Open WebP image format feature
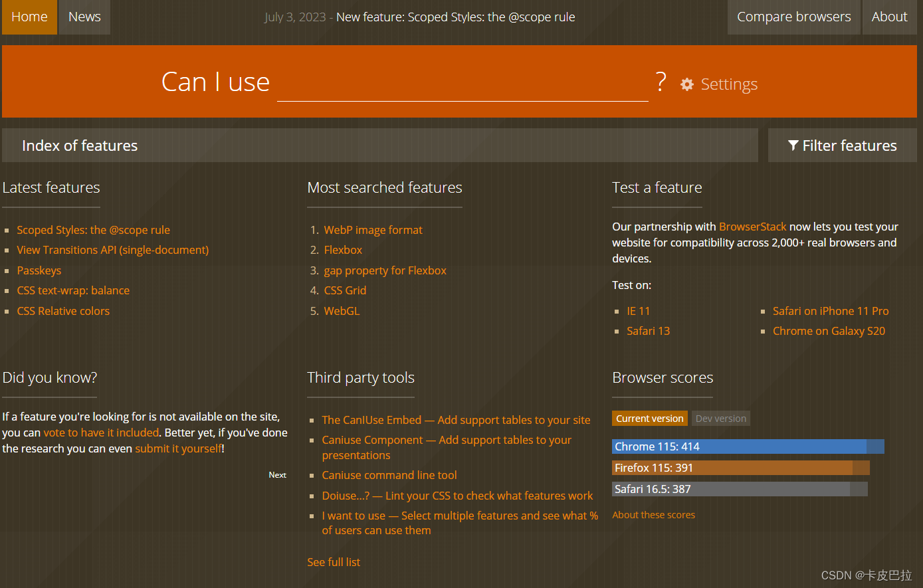The image size is (923, 588). pos(373,230)
